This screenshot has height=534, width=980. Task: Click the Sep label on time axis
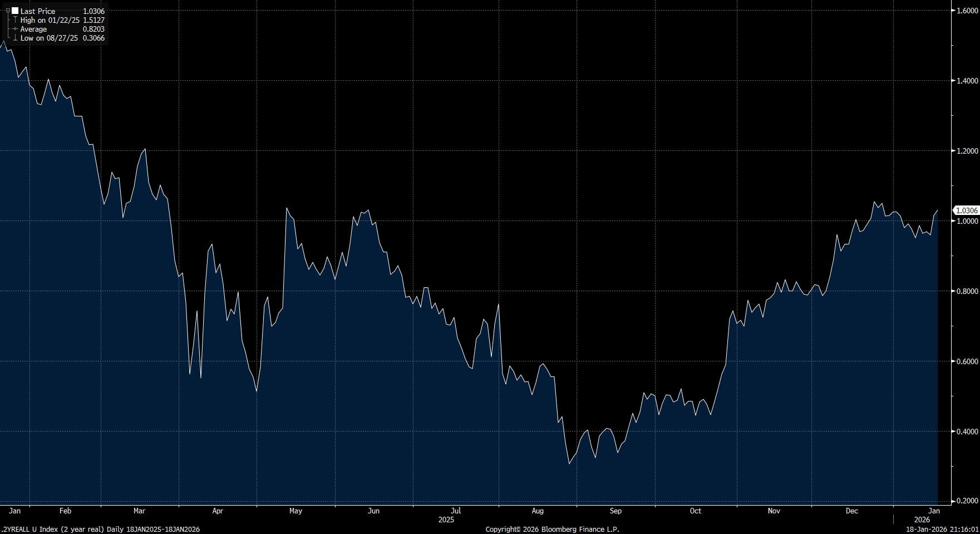click(615, 511)
